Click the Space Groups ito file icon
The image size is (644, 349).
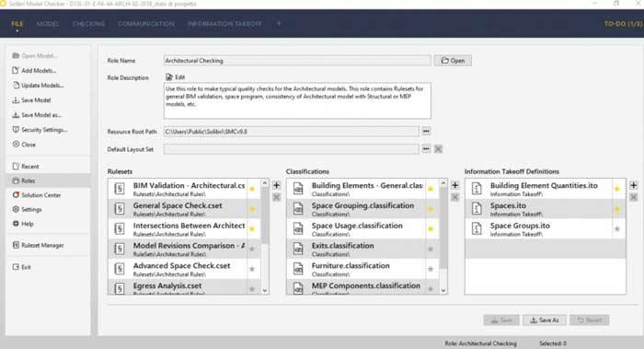point(477,228)
